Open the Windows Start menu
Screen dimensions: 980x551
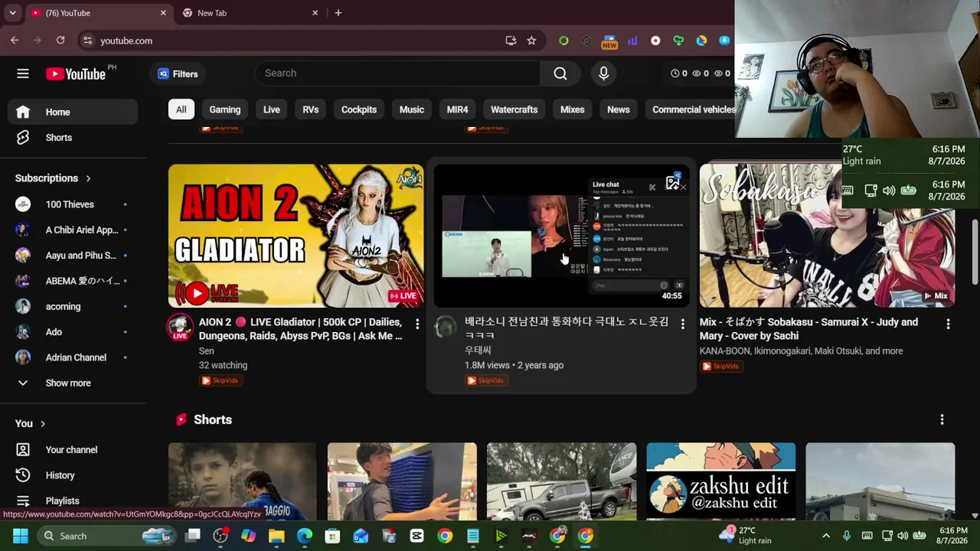click(20, 536)
